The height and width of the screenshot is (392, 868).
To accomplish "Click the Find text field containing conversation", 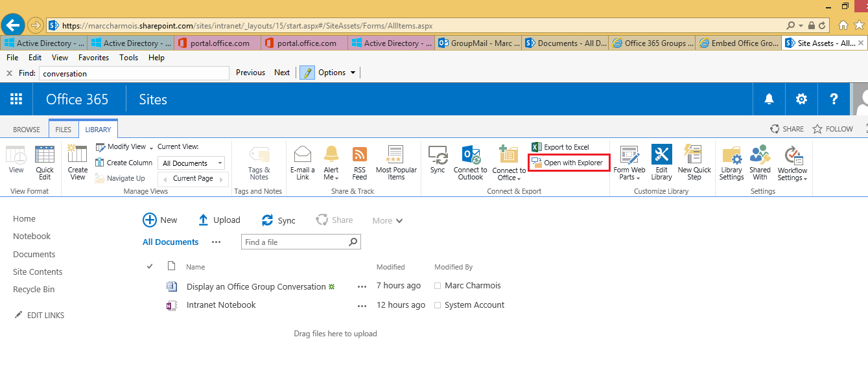I will tap(134, 73).
